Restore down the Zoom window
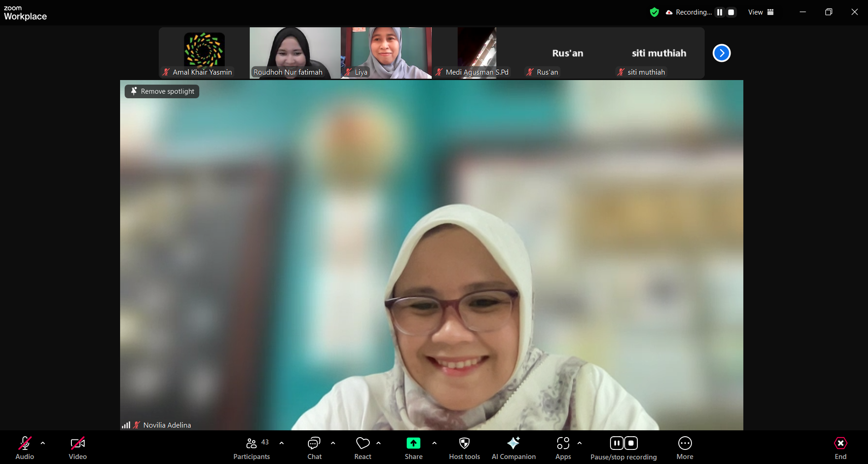The height and width of the screenshot is (464, 868). (x=828, y=12)
